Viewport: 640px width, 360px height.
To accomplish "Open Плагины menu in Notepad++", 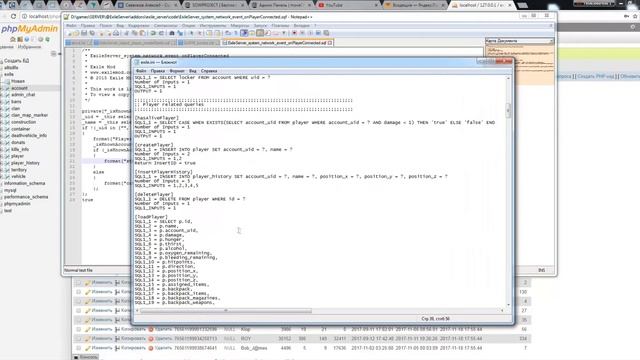I will (280, 25).
